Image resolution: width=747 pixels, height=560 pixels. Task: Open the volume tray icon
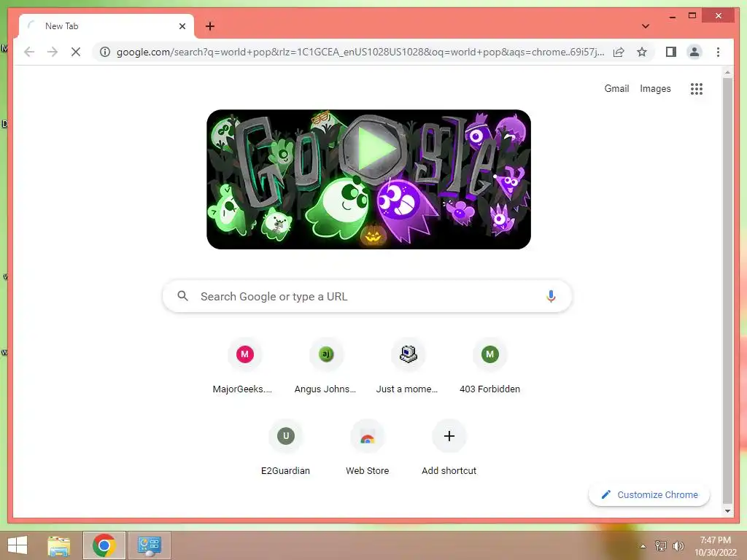click(678, 545)
